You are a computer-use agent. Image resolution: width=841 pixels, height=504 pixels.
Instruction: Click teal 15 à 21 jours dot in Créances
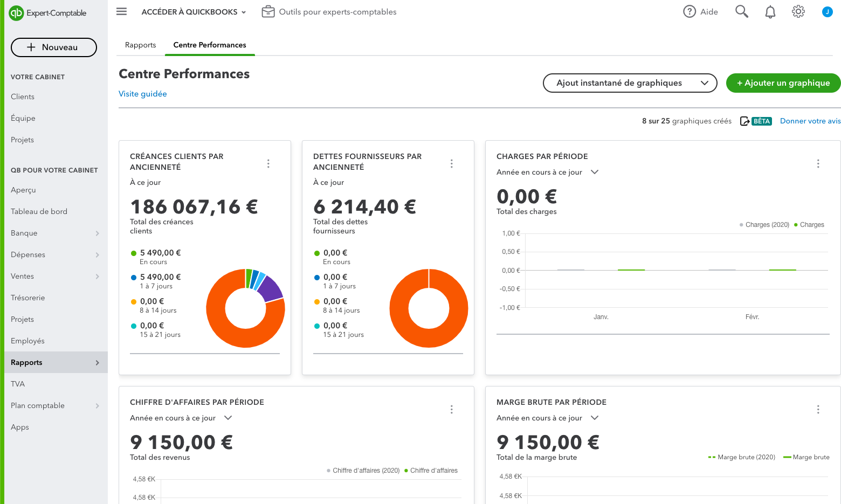pyautogui.click(x=134, y=326)
